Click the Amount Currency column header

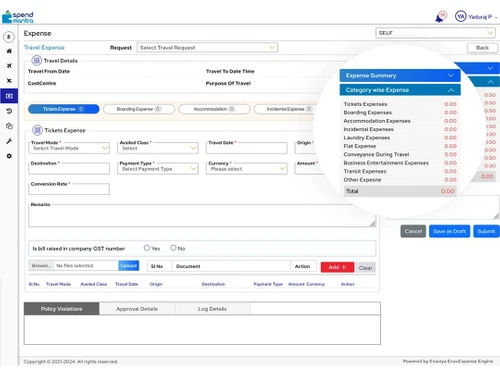[306, 284]
